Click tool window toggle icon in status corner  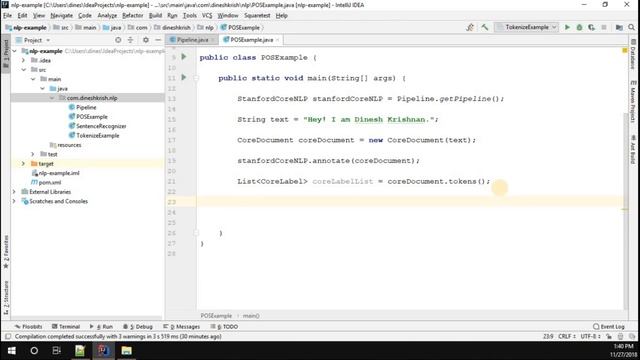point(8,337)
